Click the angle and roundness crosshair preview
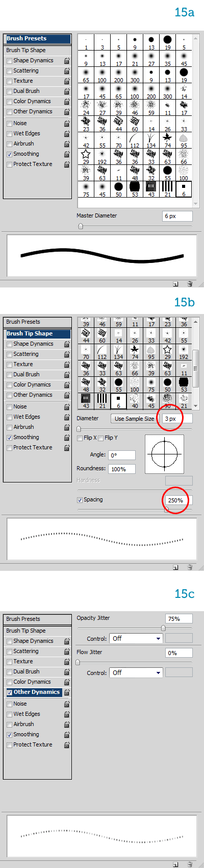This screenshot has width=204, height=868. (x=164, y=453)
